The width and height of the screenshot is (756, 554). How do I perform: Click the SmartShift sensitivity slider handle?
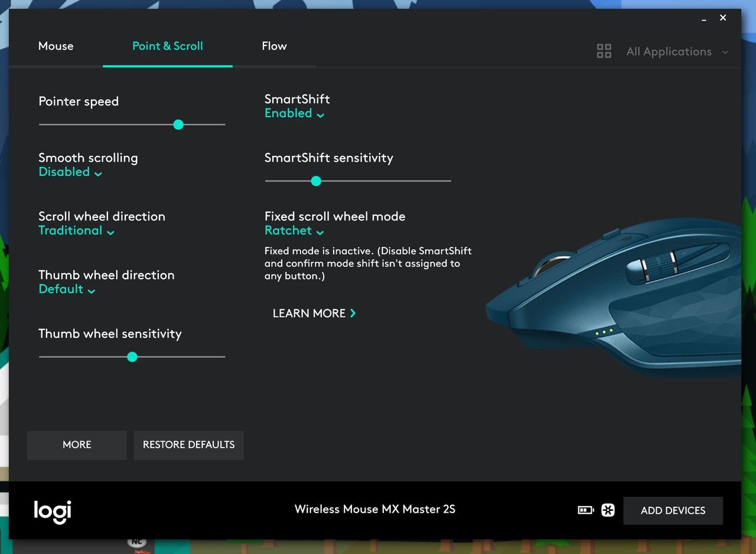[316, 181]
